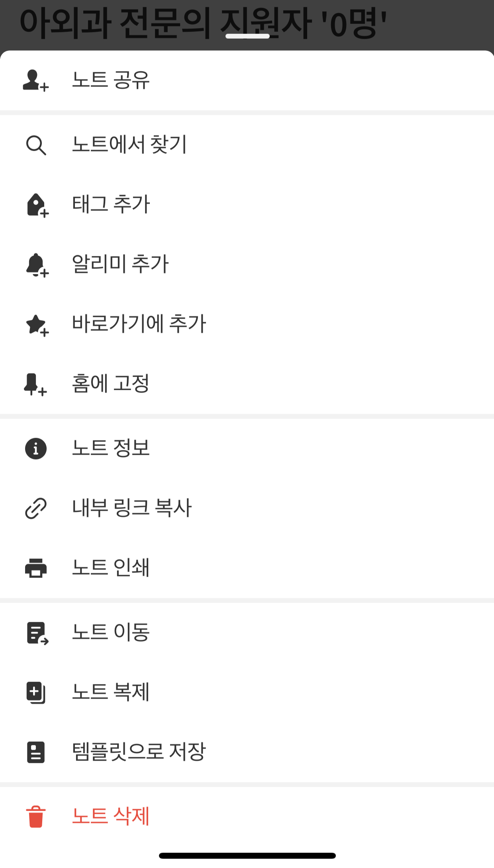
Task: Choose '바로가기에 추가' menu item
Action: (139, 324)
